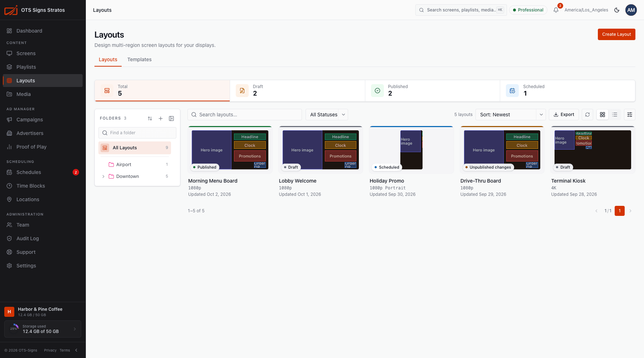Go to Dashboard in the sidebar

43,31
